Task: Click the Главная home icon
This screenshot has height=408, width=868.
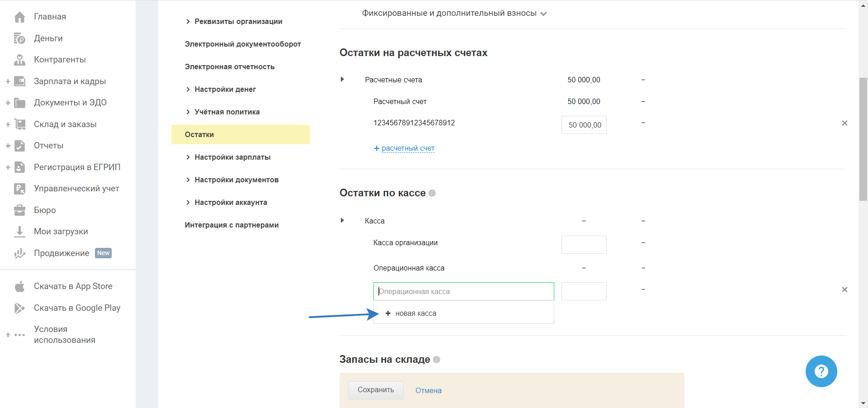Action: pyautogui.click(x=19, y=17)
